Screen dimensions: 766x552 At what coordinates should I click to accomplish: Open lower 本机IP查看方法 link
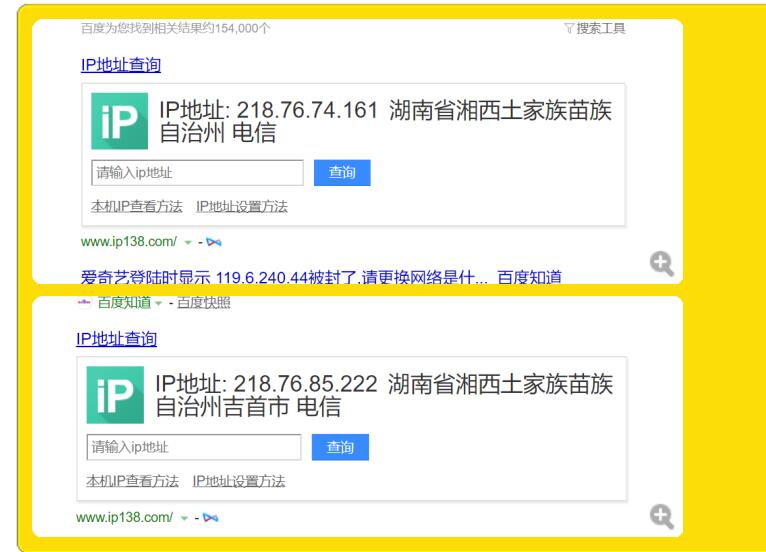coord(132,481)
